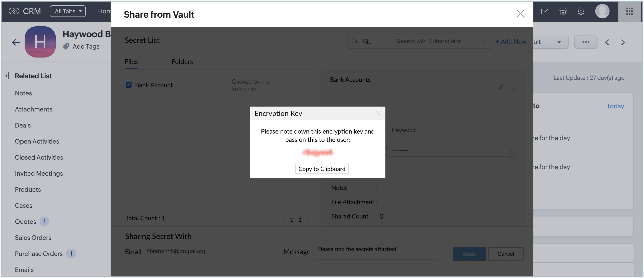Open the apps grid icon
The width and height of the screenshot is (644, 278).
point(629,11)
